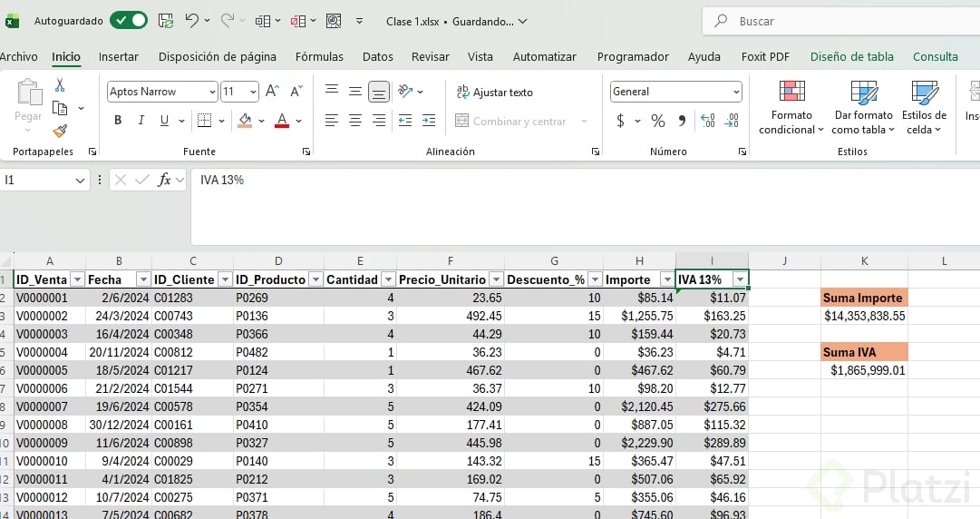
Task: Click the Undo arrow icon
Action: coord(191,20)
